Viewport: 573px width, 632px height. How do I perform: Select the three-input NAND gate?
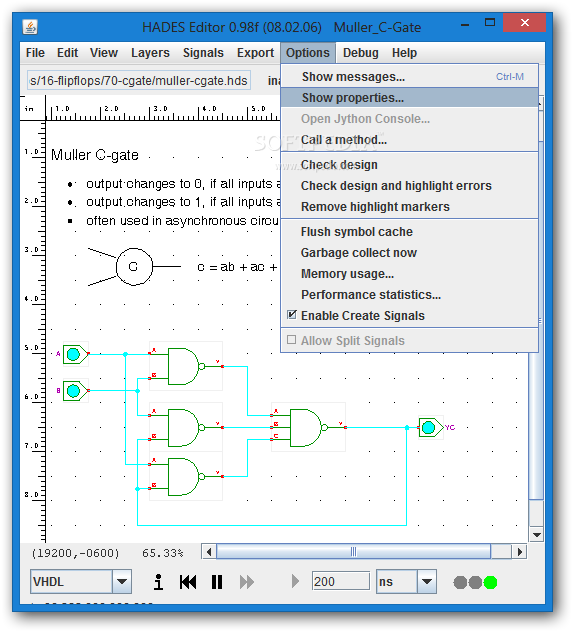pyautogui.click(x=307, y=428)
